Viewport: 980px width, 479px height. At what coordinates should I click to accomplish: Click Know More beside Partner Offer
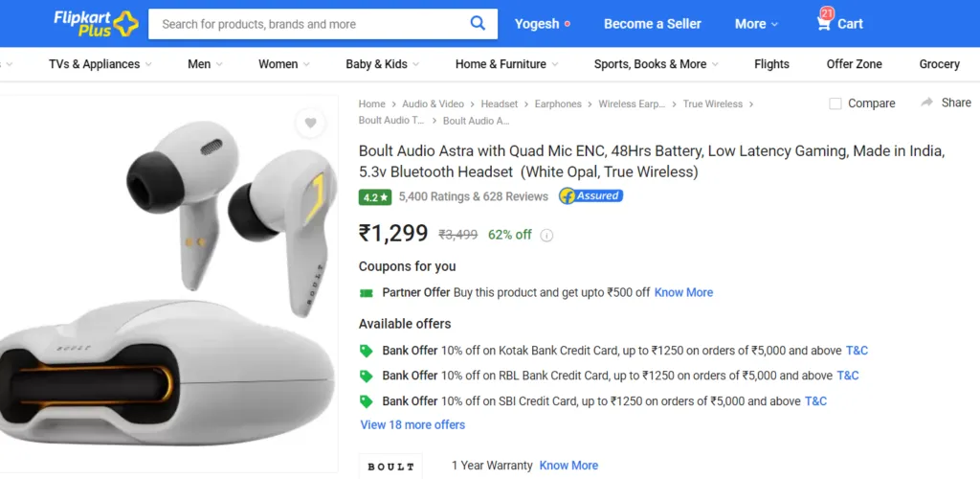683,292
